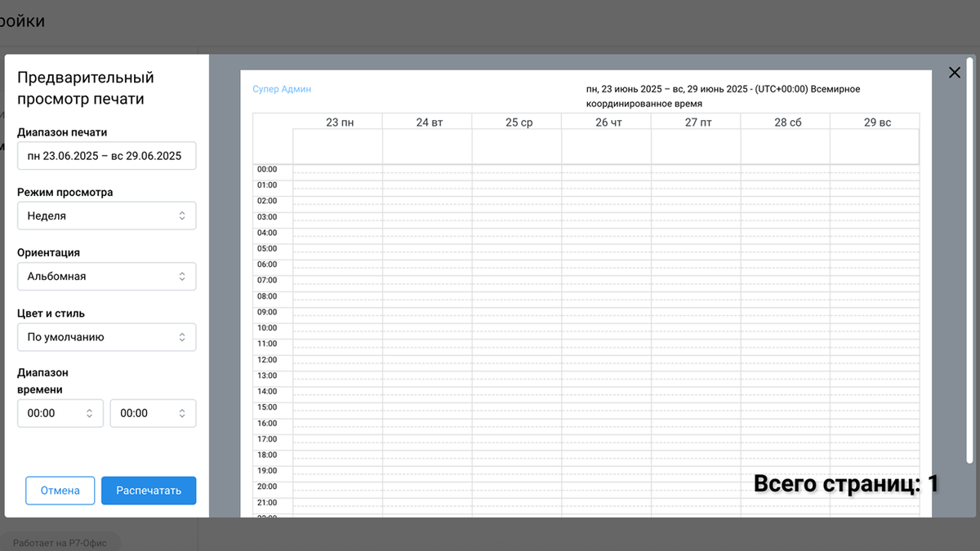This screenshot has height=551, width=980.
Task: Click the 09:00 time row label
Action: [267, 312]
